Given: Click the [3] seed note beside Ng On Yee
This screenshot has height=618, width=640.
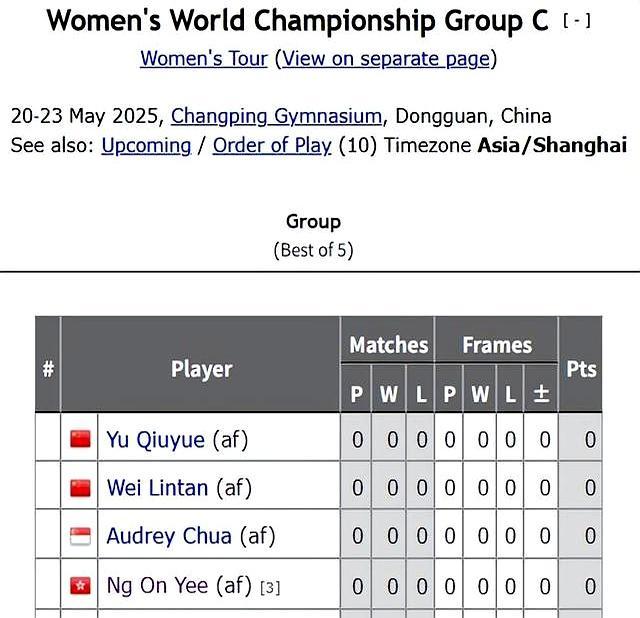Looking at the screenshot, I should click(270, 588).
